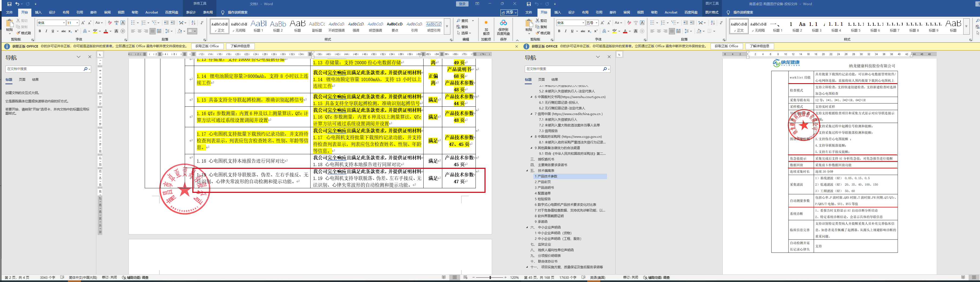Click Justify alignment in the 投标文件 ribbon
The height and width of the screenshot is (282, 980).
point(672,31)
